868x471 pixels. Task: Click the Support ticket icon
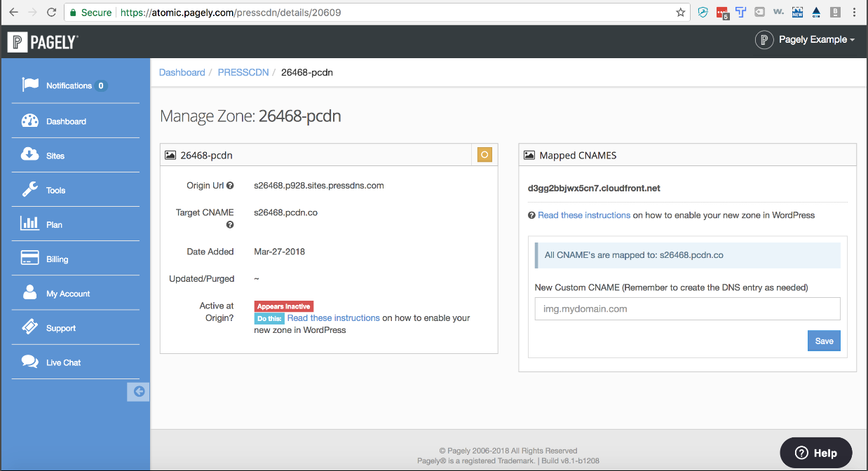tap(30, 327)
